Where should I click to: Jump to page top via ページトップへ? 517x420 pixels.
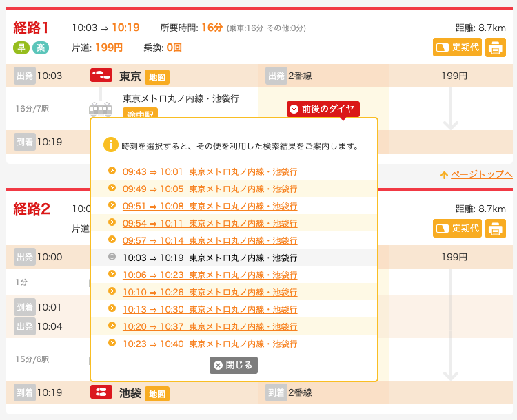[x=482, y=174]
